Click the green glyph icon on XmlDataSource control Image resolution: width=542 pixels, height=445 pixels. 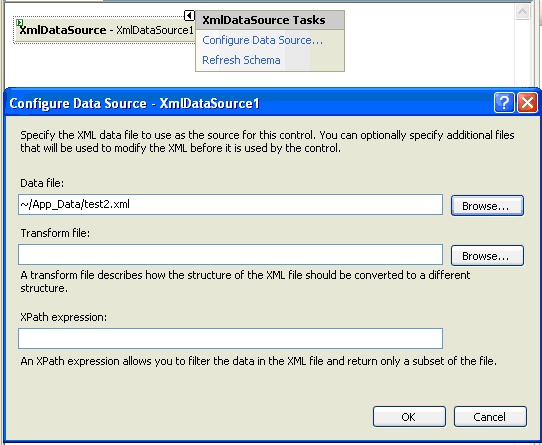[x=20, y=22]
